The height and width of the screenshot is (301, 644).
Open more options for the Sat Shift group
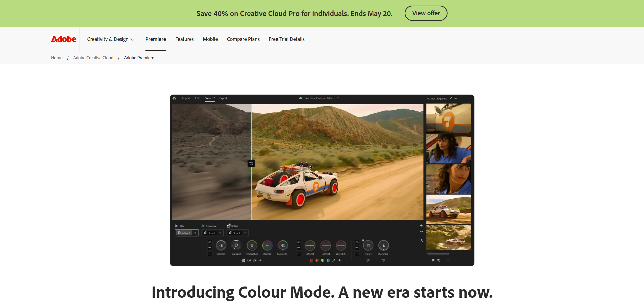coord(299,254)
